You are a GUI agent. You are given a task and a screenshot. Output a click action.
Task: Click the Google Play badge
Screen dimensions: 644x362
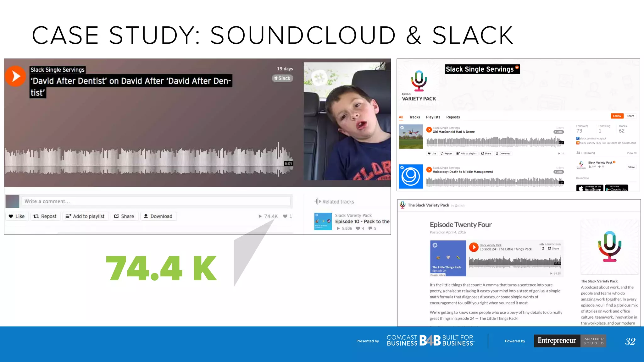617,188
